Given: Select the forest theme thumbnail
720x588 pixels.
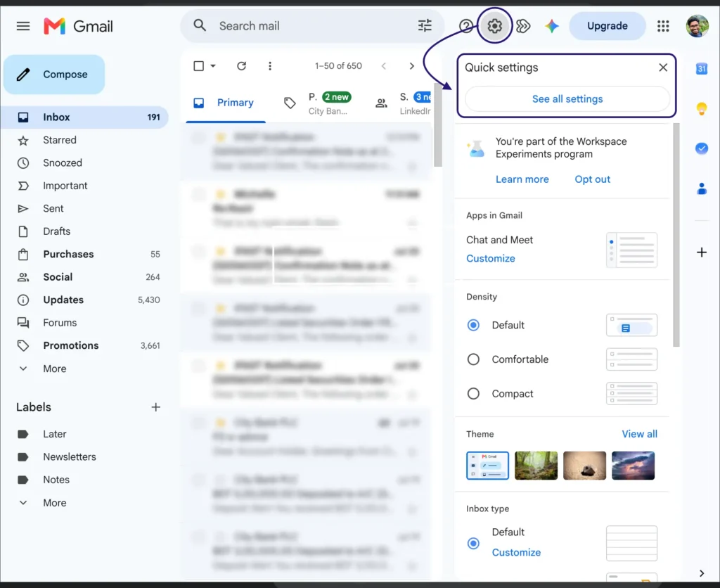Looking at the screenshot, I should 536,466.
